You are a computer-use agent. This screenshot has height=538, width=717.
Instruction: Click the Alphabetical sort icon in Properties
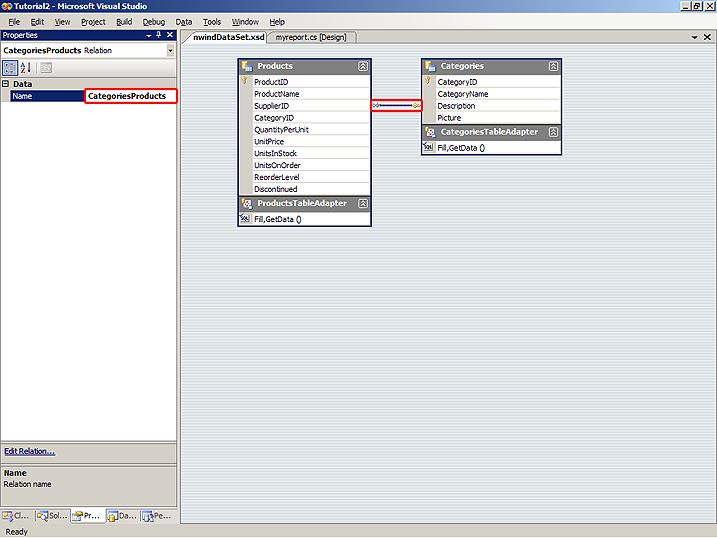point(26,68)
